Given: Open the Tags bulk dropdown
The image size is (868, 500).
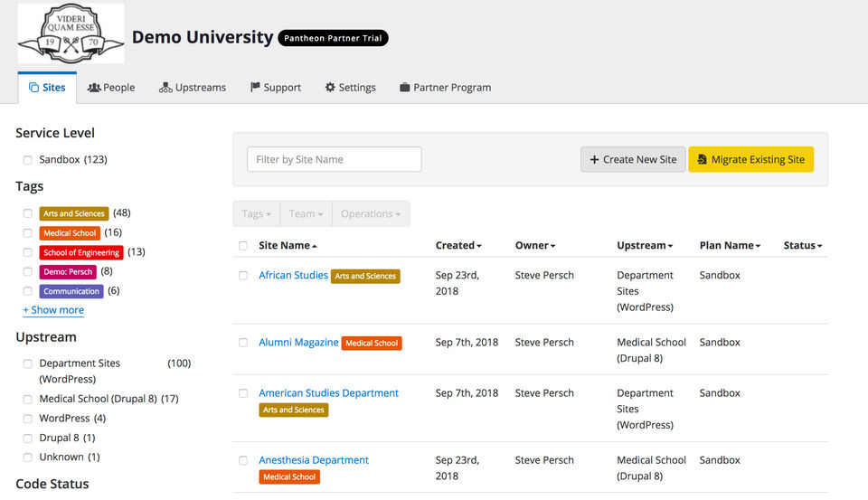Looking at the screenshot, I should (x=257, y=213).
